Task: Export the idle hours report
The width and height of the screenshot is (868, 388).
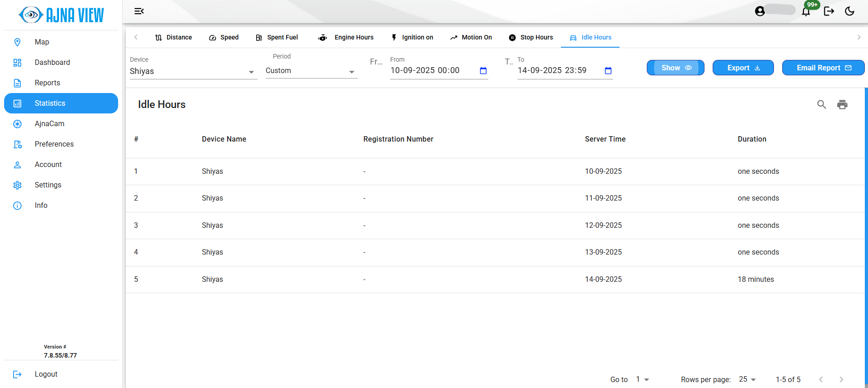Action: (x=743, y=68)
